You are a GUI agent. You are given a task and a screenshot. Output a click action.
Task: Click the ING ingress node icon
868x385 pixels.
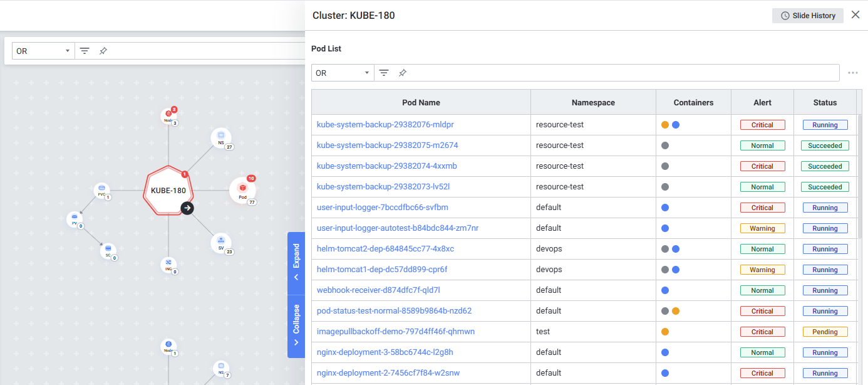[x=168, y=265]
